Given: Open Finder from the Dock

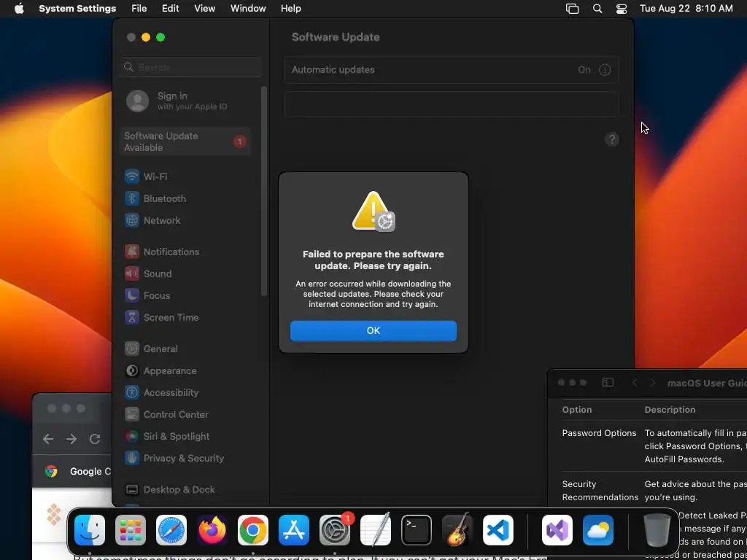Looking at the screenshot, I should [x=90, y=530].
